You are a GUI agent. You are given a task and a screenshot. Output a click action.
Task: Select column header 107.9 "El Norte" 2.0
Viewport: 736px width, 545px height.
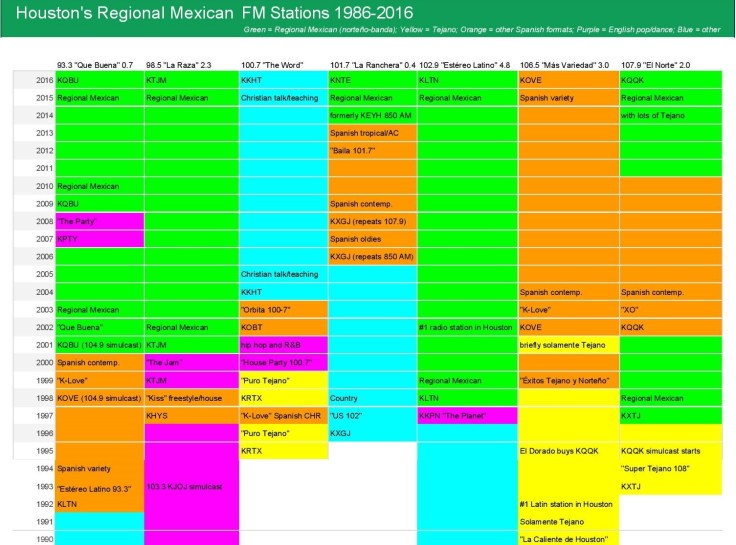(655, 65)
